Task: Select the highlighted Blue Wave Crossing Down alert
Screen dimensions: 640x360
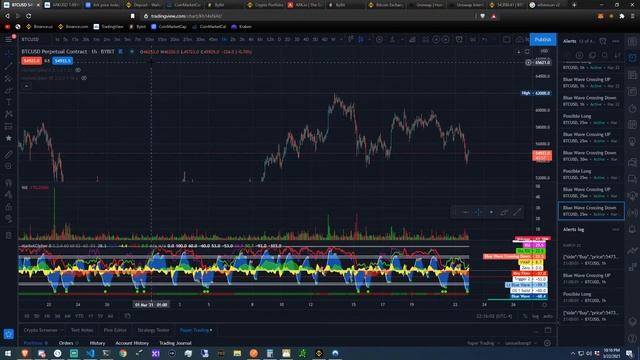Action: (x=591, y=211)
